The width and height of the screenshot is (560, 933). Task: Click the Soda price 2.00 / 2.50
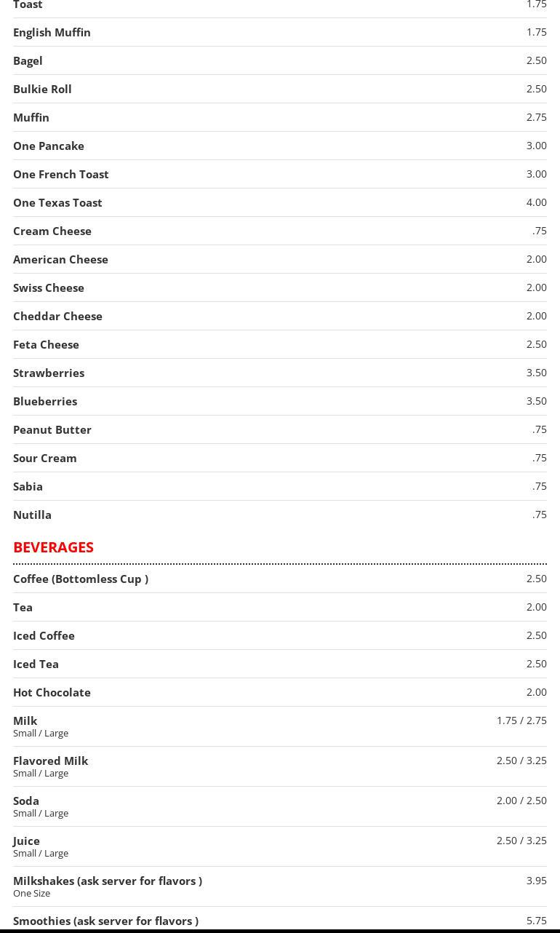tap(521, 801)
